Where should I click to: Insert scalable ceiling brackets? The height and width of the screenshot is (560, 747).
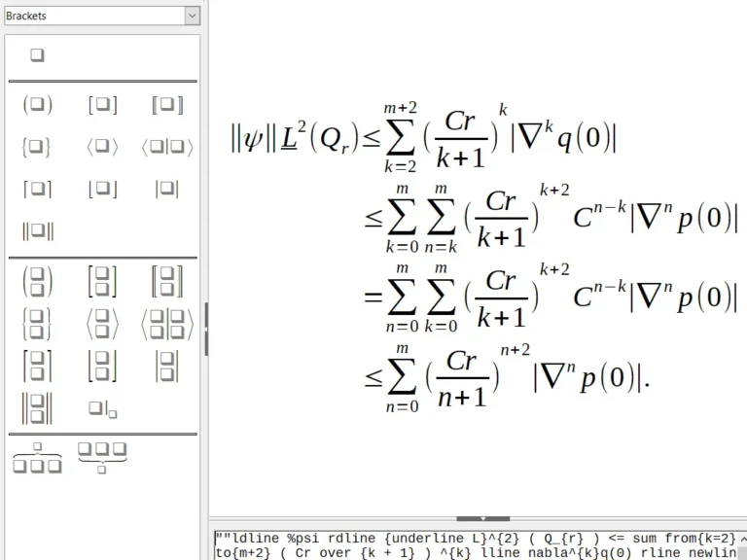coord(37,367)
